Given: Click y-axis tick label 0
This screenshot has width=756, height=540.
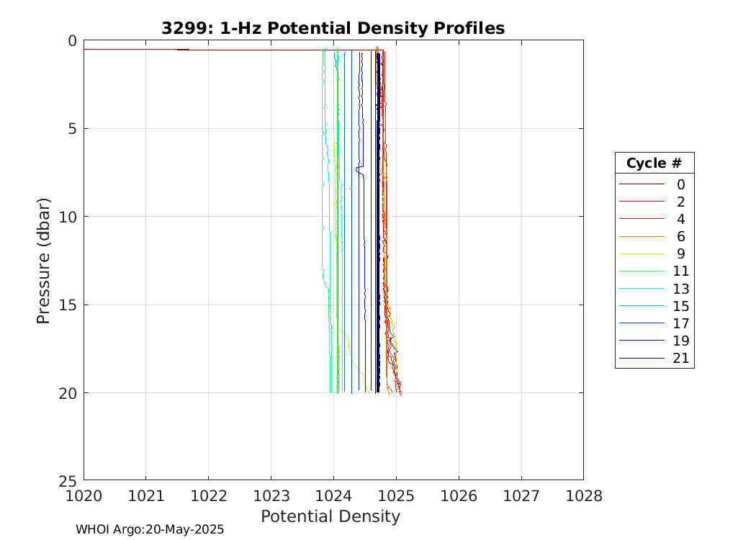Looking at the screenshot, I should point(72,41).
